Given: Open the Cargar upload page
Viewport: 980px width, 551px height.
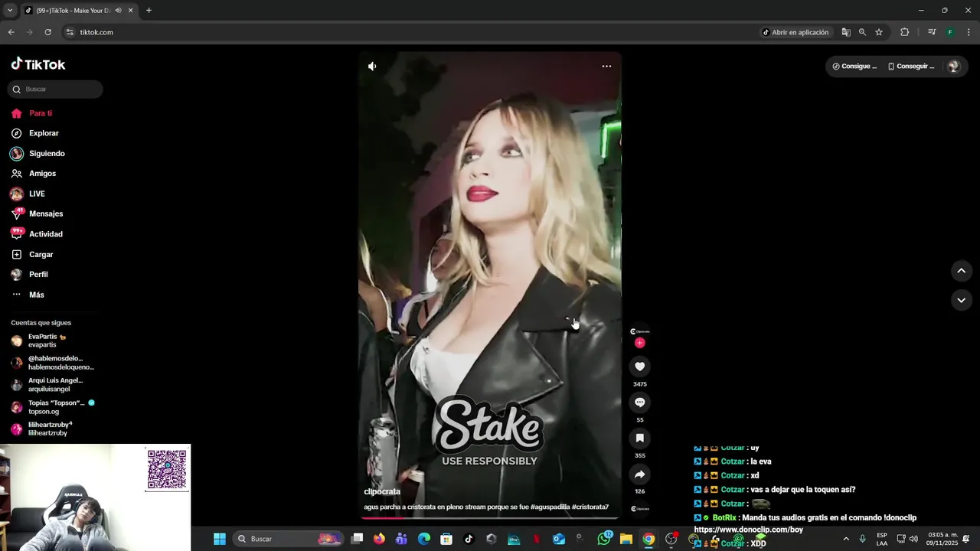Looking at the screenshot, I should click(x=41, y=255).
